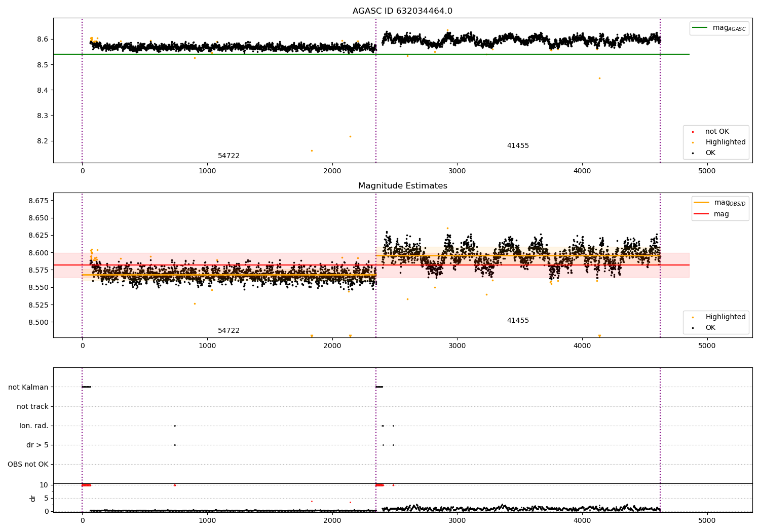Click the 'dr' axis label in bottom plot
The width and height of the screenshot is (760, 532).
(33, 498)
